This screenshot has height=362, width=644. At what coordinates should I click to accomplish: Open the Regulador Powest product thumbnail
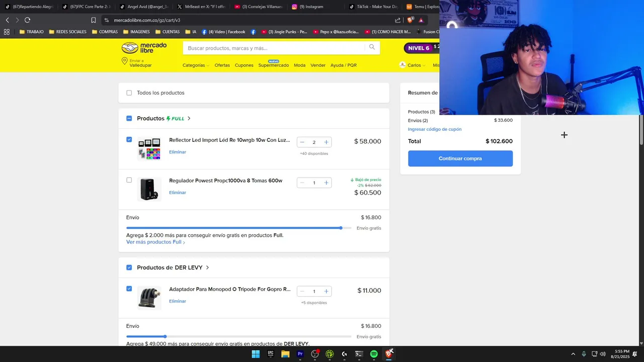[149, 189]
